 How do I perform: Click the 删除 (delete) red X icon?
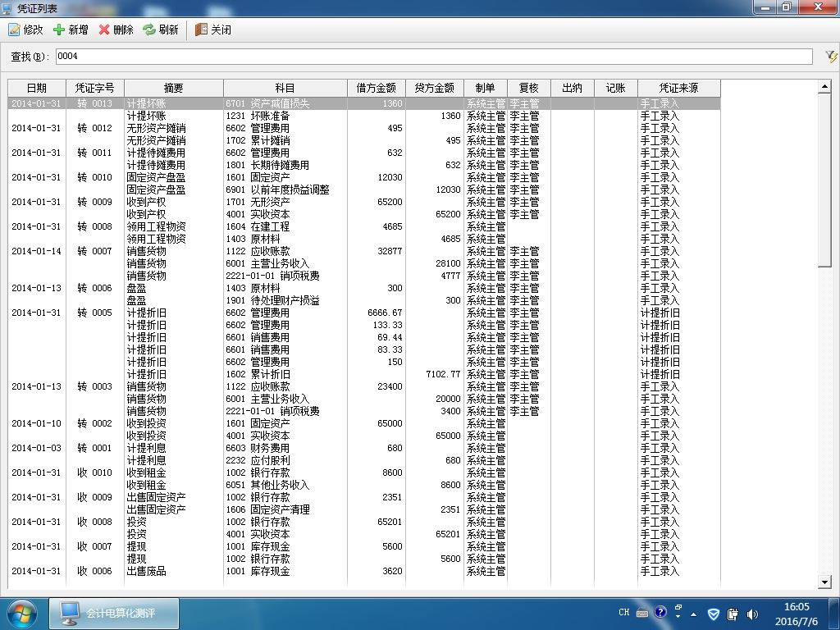tap(104, 30)
